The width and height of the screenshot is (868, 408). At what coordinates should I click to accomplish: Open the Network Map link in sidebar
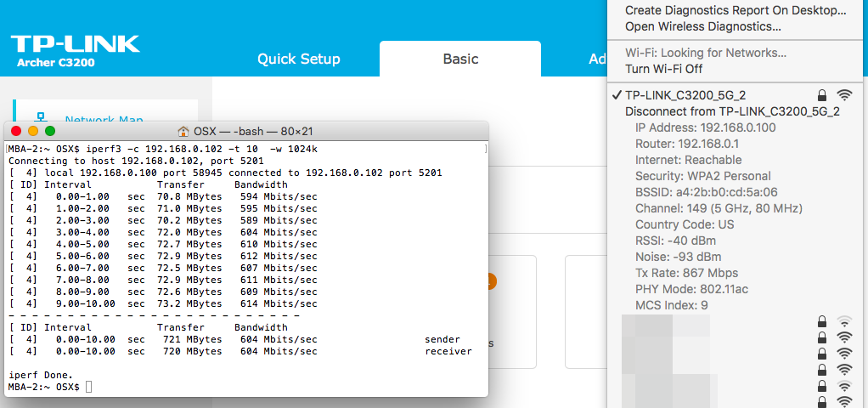coord(104,120)
